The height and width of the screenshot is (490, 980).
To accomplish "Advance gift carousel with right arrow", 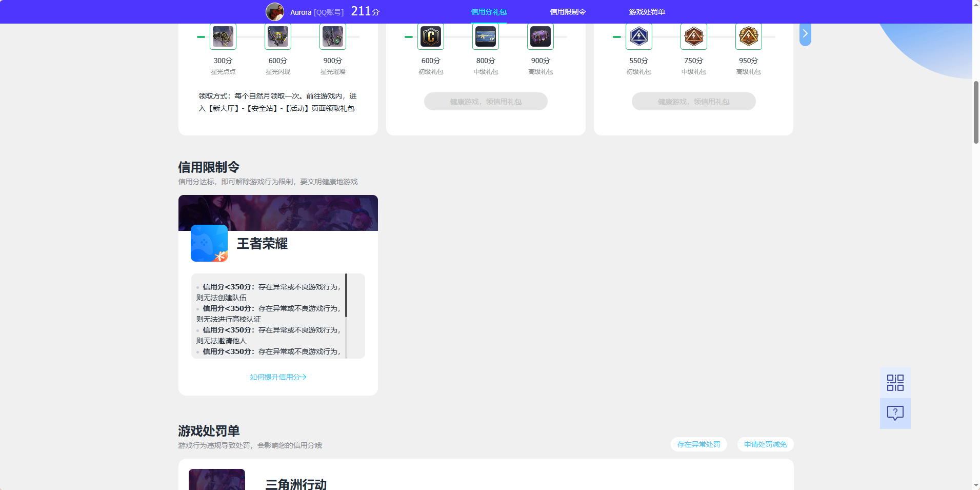I will point(805,34).
